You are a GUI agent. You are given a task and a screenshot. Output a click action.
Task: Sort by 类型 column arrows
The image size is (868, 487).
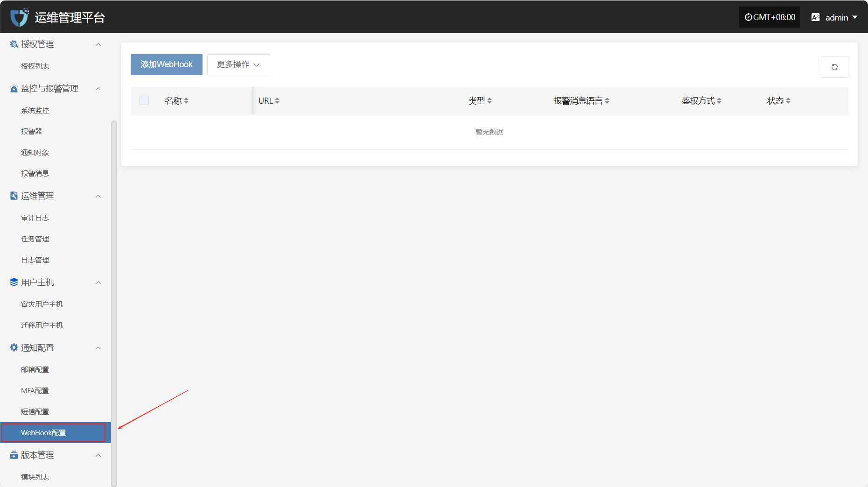tap(490, 100)
